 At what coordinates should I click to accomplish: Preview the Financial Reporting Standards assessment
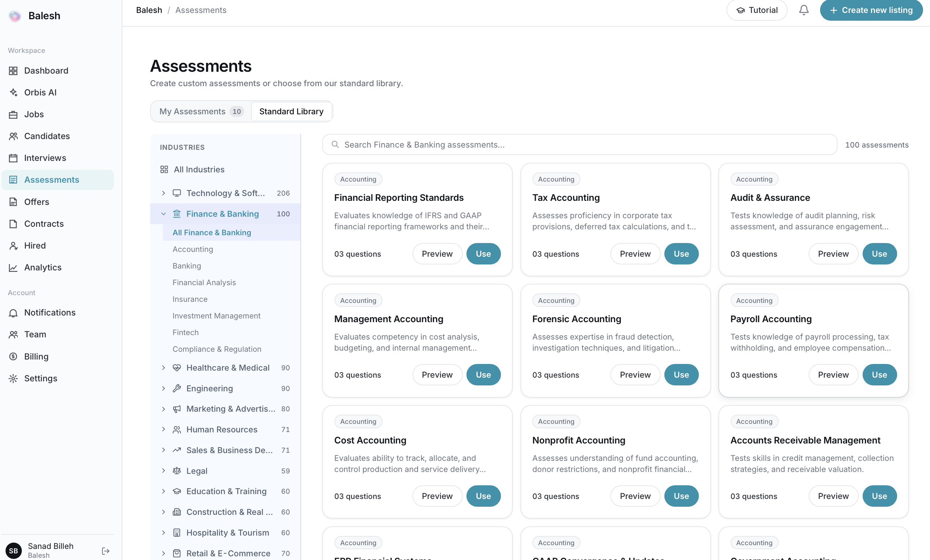tap(437, 254)
